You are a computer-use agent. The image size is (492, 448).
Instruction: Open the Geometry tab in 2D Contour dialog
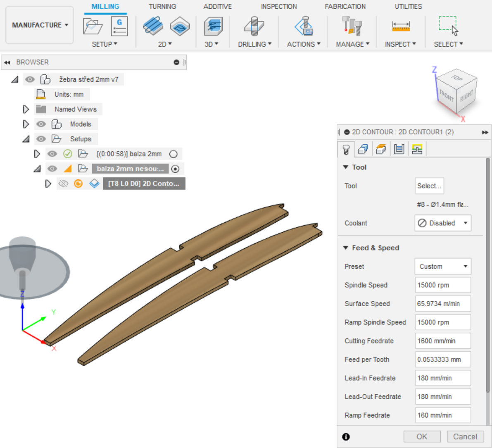coord(363,149)
